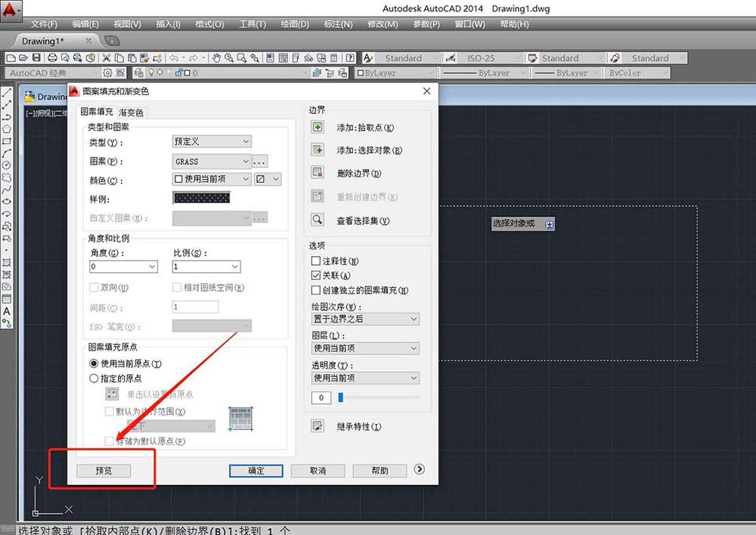The width and height of the screenshot is (756, 535).
Task: Switch to the 渐变色 gradient tab
Action: pyautogui.click(x=131, y=113)
